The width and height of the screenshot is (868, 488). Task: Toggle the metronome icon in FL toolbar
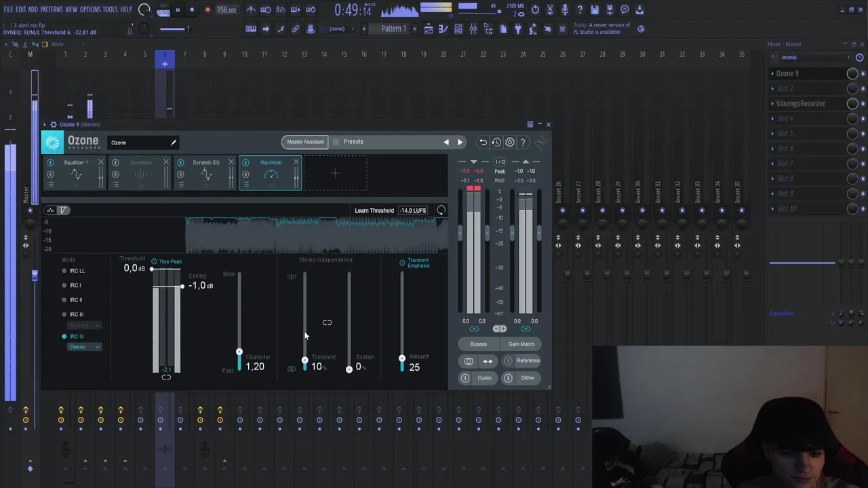251,10
